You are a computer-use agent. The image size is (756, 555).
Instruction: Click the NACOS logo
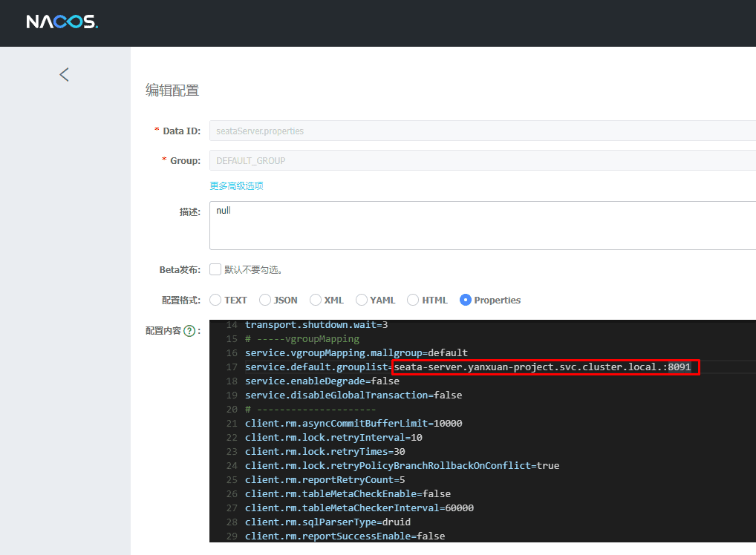(62, 22)
